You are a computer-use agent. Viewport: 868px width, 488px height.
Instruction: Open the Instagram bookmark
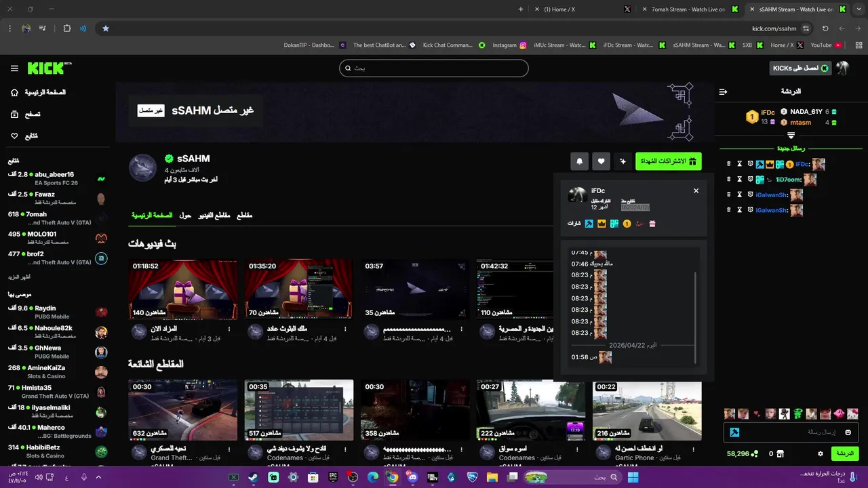coord(509,45)
